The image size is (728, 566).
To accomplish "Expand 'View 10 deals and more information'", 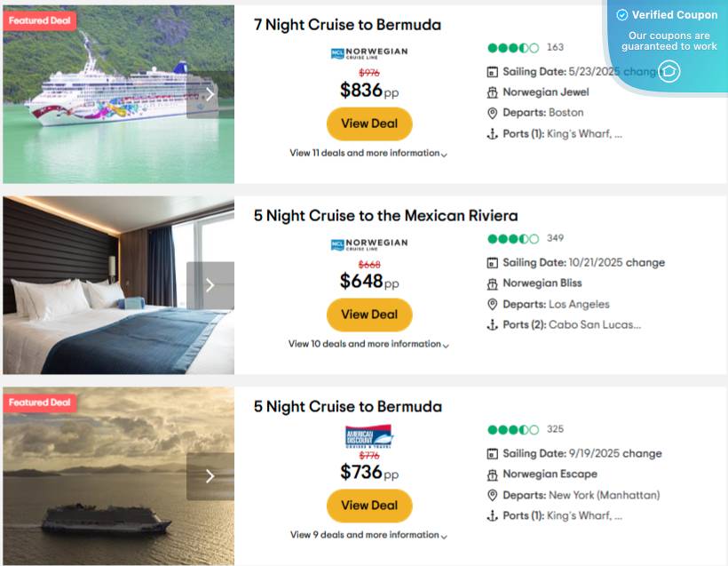I will (369, 344).
